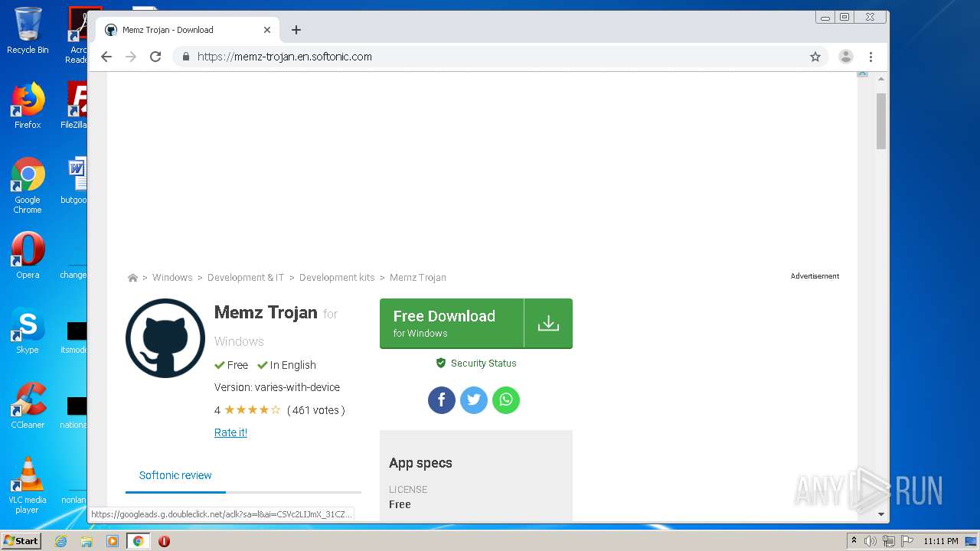Open the Firefox desktop shortcut
This screenshot has width=980, height=551.
pos(28,106)
